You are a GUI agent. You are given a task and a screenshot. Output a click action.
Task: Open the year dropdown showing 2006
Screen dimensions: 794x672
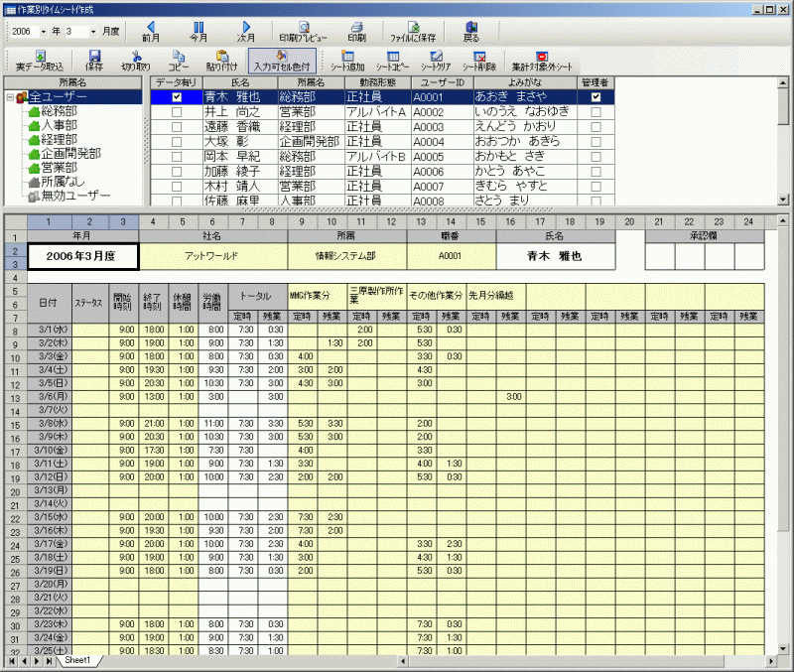pos(44,32)
